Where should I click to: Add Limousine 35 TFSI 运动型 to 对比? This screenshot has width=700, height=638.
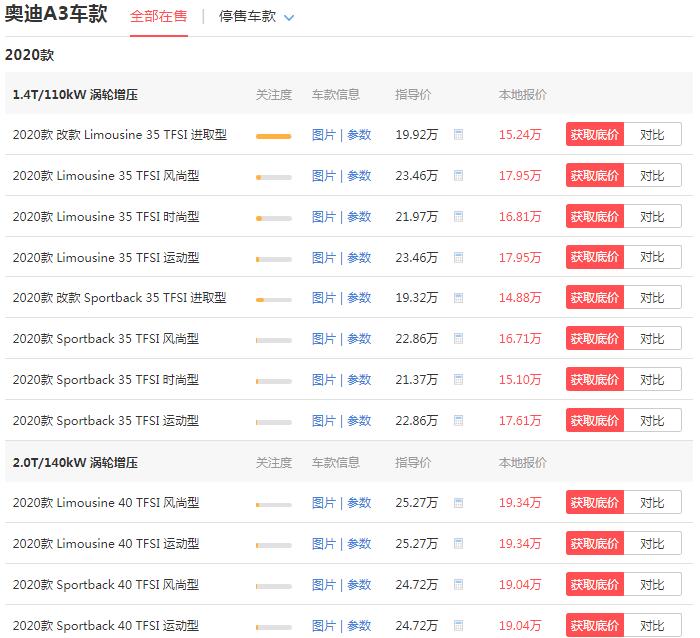(652, 258)
